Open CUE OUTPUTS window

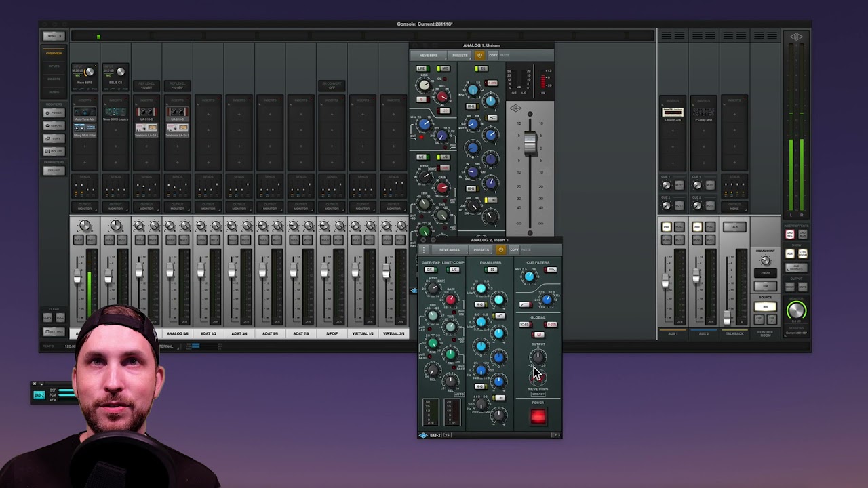[x=797, y=266]
